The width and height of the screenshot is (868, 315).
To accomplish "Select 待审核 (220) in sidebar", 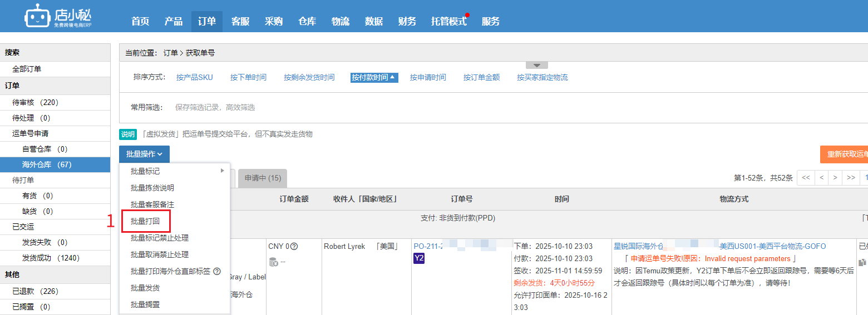I will (35, 102).
